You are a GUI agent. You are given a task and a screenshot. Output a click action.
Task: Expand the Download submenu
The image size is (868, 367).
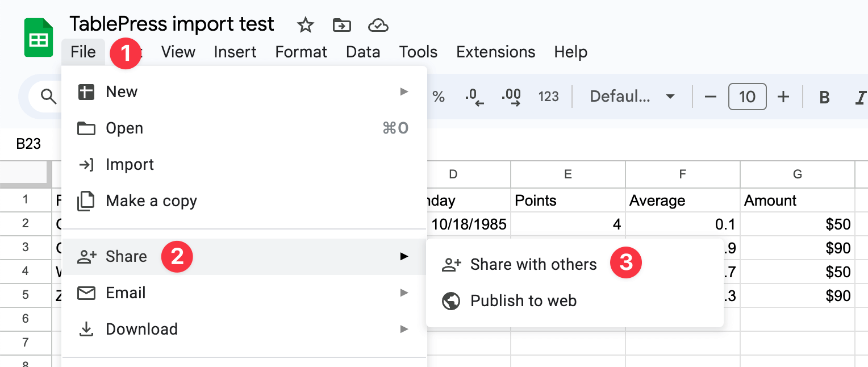tap(142, 329)
